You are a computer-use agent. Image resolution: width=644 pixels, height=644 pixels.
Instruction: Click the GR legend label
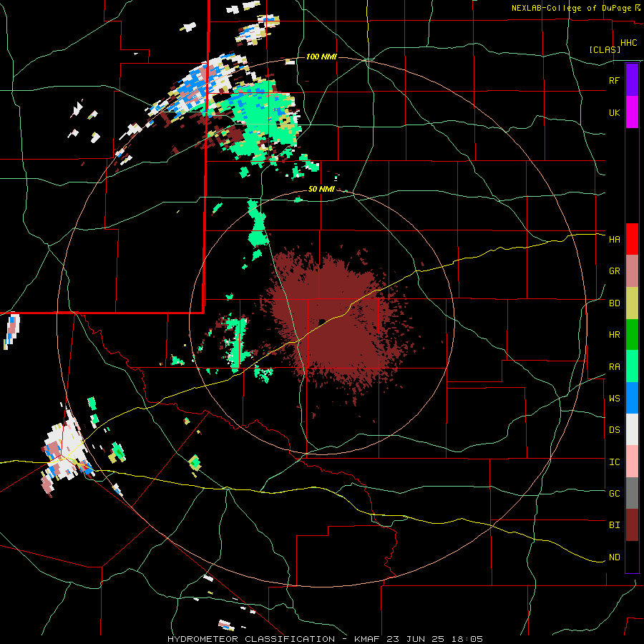pyautogui.click(x=614, y=271)
